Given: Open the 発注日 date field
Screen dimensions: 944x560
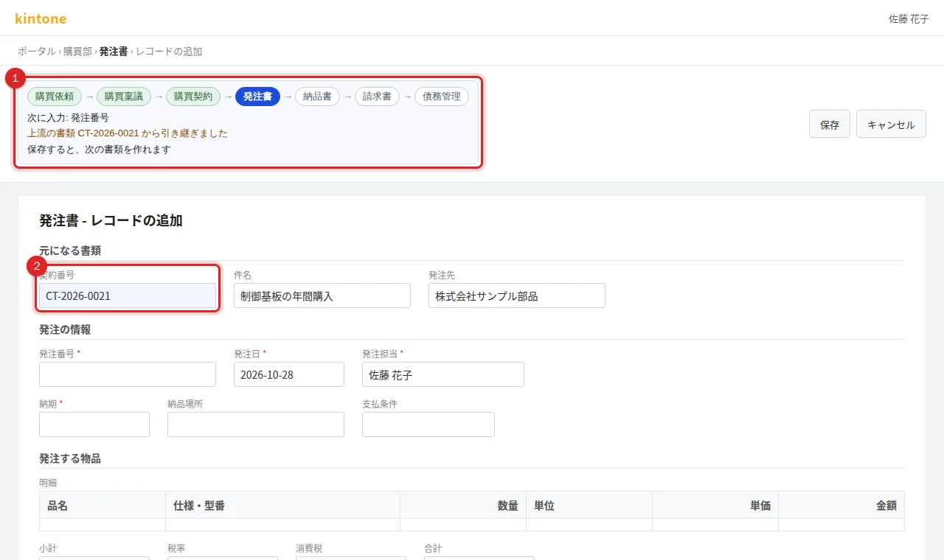Looking at the screenshot, I should 289,374.
